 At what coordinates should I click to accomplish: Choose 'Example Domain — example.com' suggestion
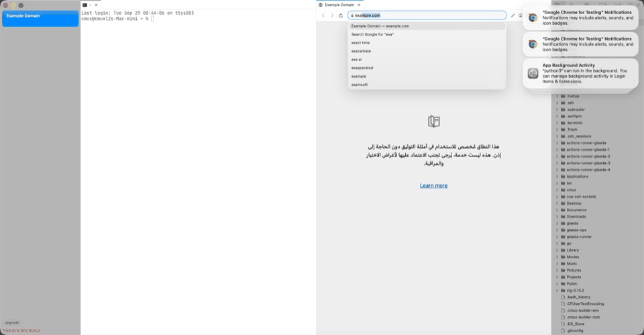point(427,26)
